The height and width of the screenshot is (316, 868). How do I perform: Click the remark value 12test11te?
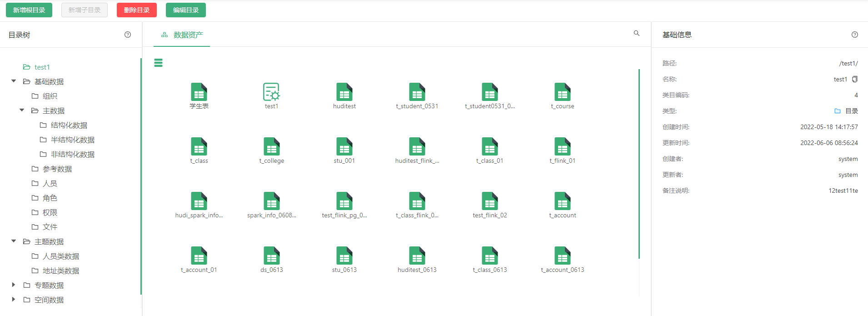[x=843, y=191]
